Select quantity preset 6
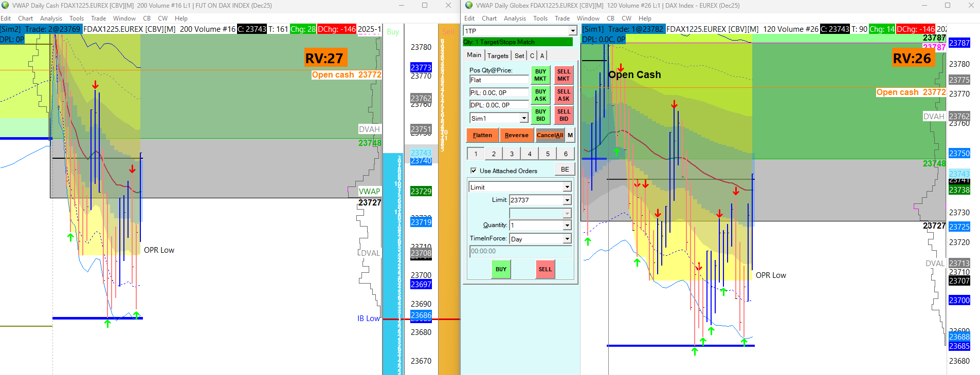 tap(566, 154)
